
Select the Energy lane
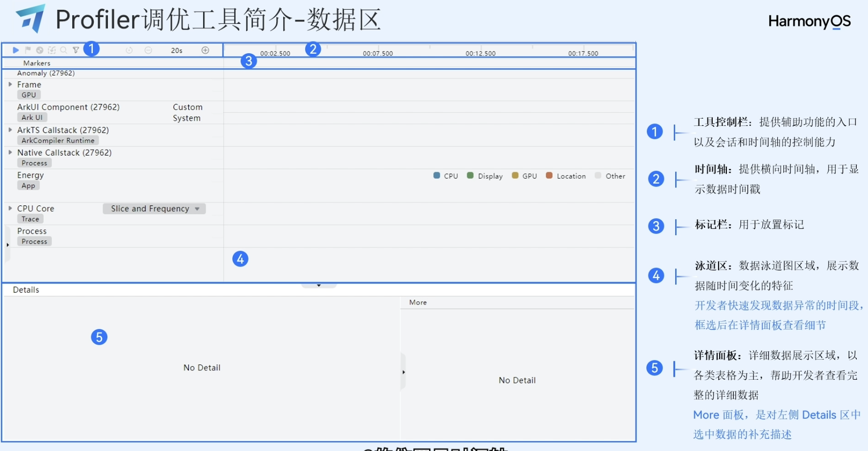30,175
